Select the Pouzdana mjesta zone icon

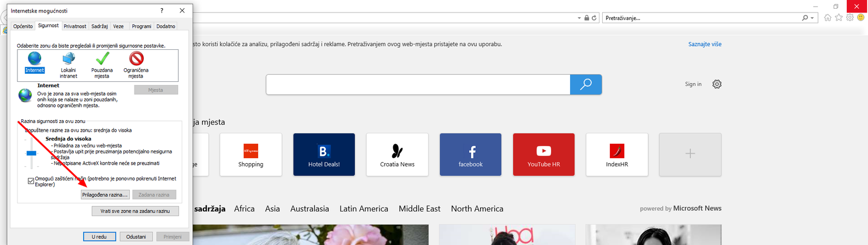click(102, 59)
